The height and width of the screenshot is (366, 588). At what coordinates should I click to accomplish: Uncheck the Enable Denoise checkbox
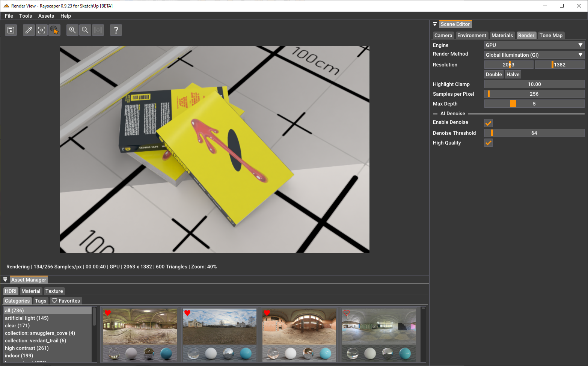pos(488,123)
